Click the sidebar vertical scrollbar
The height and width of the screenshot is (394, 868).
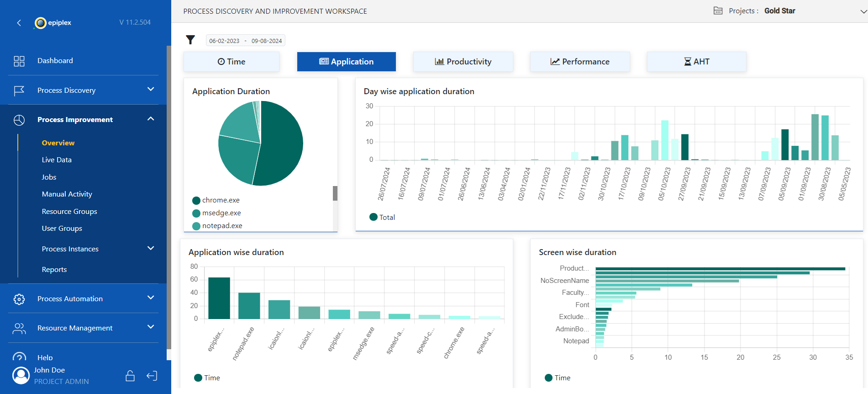[x=169, y=197]
